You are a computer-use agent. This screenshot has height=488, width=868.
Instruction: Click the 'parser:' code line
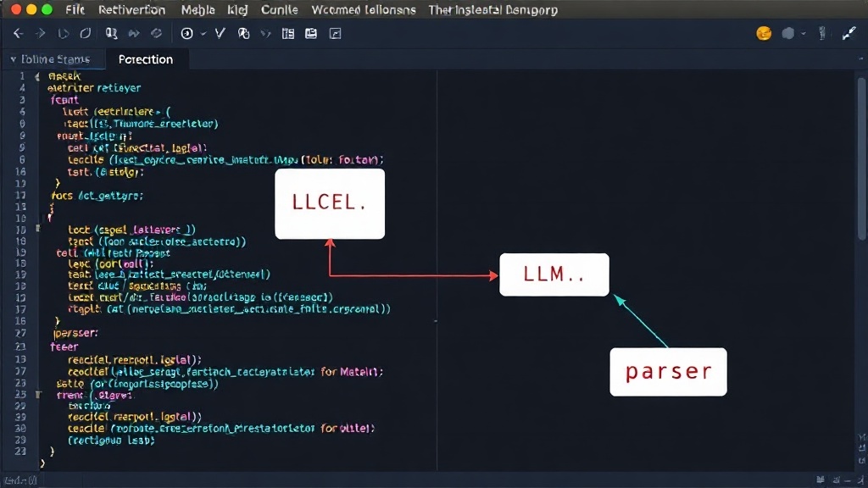[x=75, y=333]
